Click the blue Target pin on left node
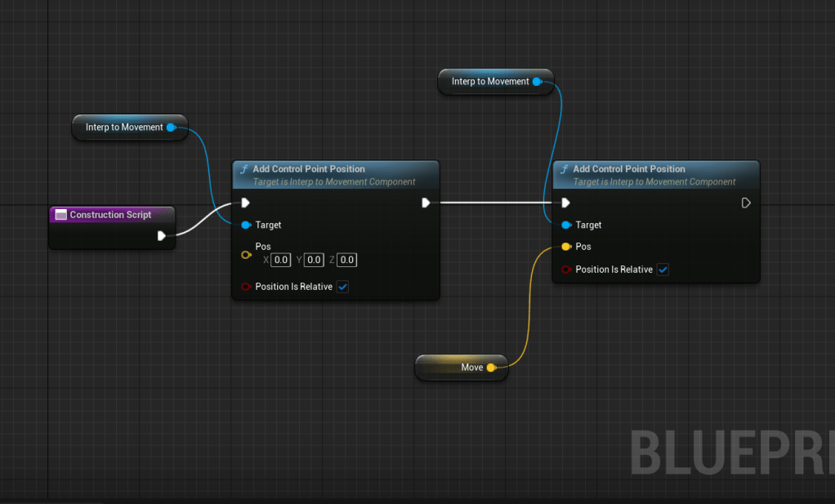 246,225
